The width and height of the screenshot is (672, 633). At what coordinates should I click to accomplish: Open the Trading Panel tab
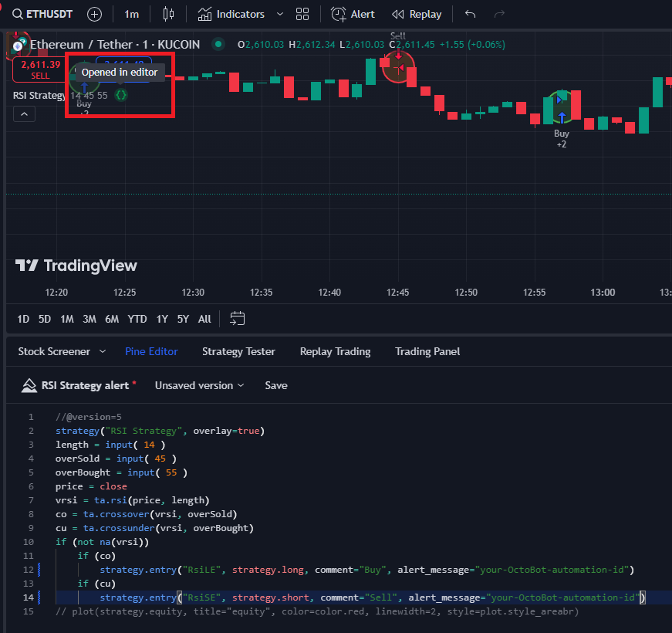point(427,352)
